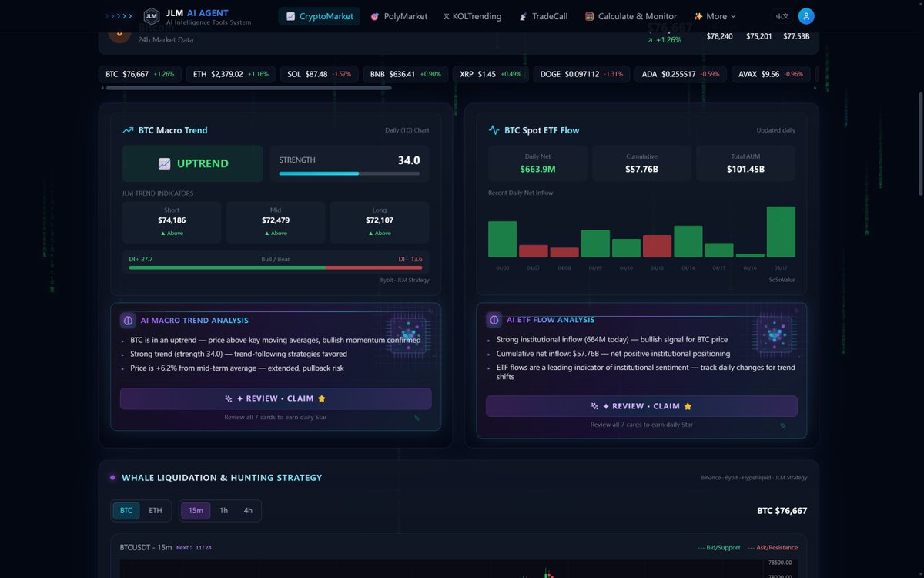924x578 pixels.
Task: Switch language to 中文
Action: point(782,16)
